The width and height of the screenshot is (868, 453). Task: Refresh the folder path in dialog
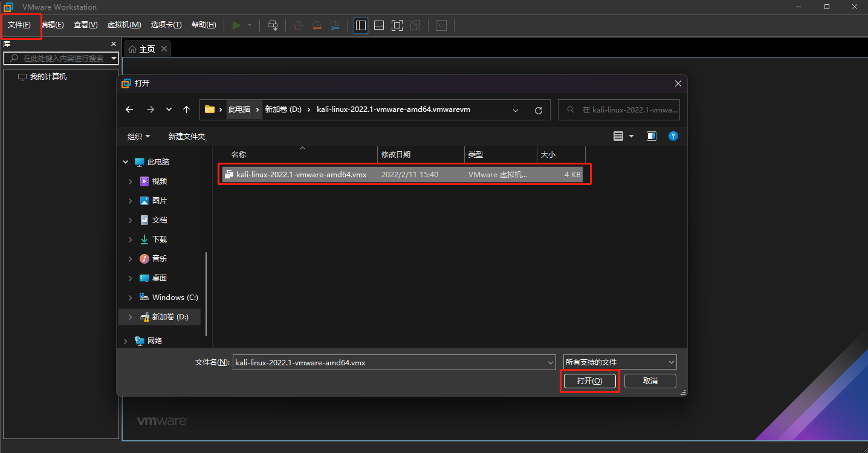click(x=539, y=110)
